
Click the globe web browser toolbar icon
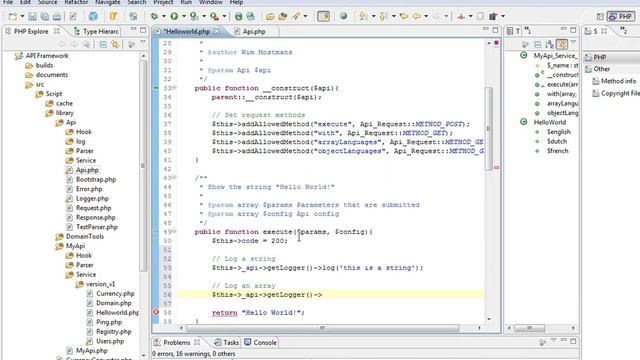pyautogui.click(x=344, y=16)
